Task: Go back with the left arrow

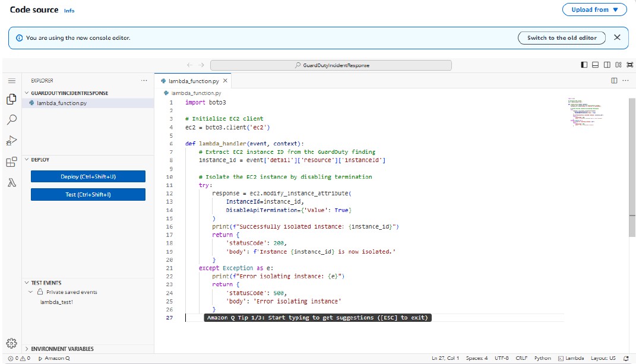Action: (x=189, y=65)
